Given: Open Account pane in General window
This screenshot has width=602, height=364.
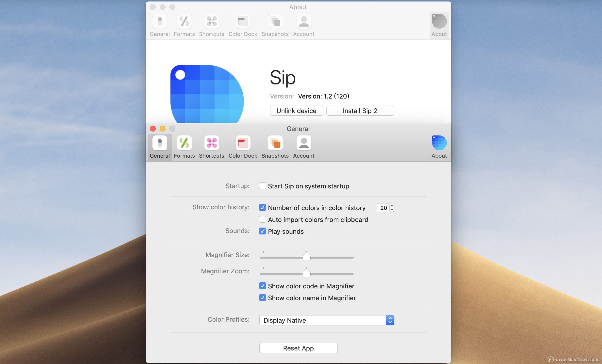Looking at the screenshot, I should [304, 147].
